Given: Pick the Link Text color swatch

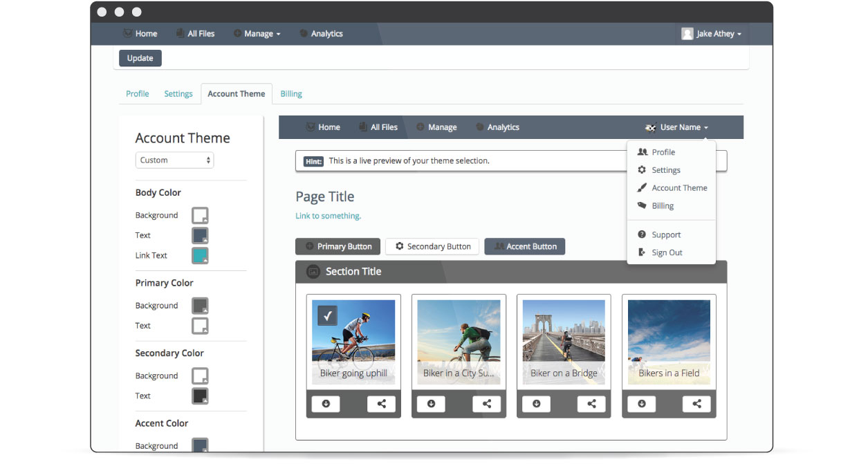Looking at the screenshot, I should pyautogui.click(x=200, y=256).
